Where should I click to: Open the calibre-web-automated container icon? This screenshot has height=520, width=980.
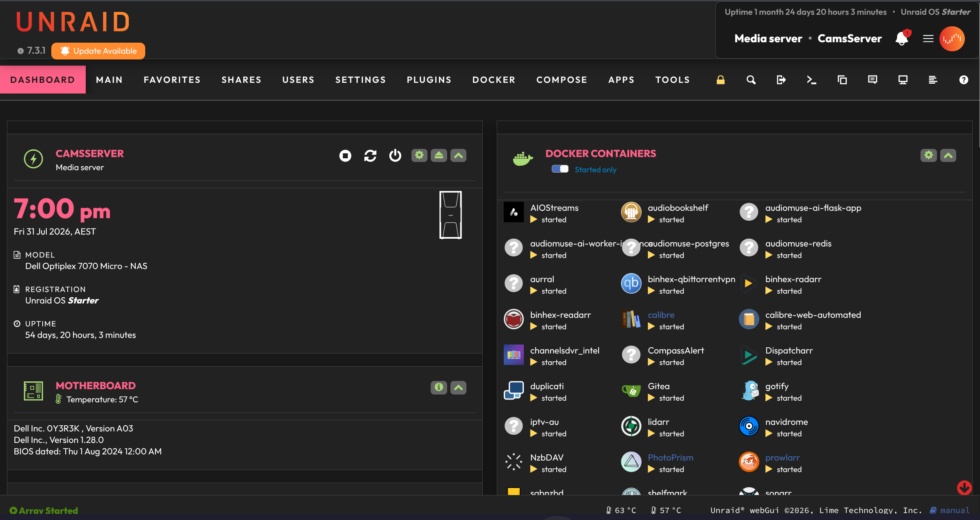click(749, 319)
